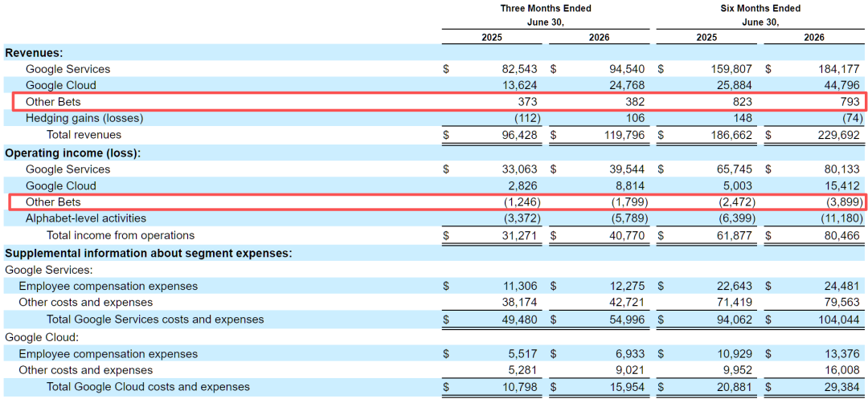This screenshot has width=868, height=403.
Task: Click the total operating income 40,770
Action: [x=627, y=235]
